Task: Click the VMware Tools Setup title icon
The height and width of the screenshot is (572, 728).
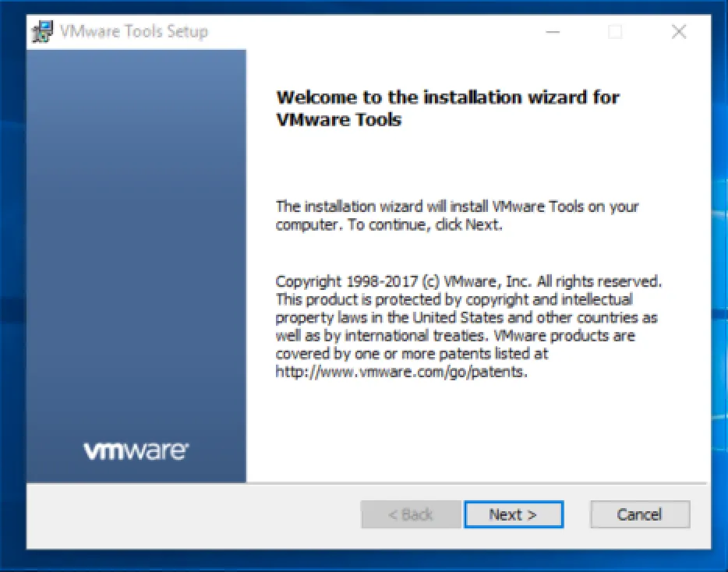Action: click(x=42, y=32)
